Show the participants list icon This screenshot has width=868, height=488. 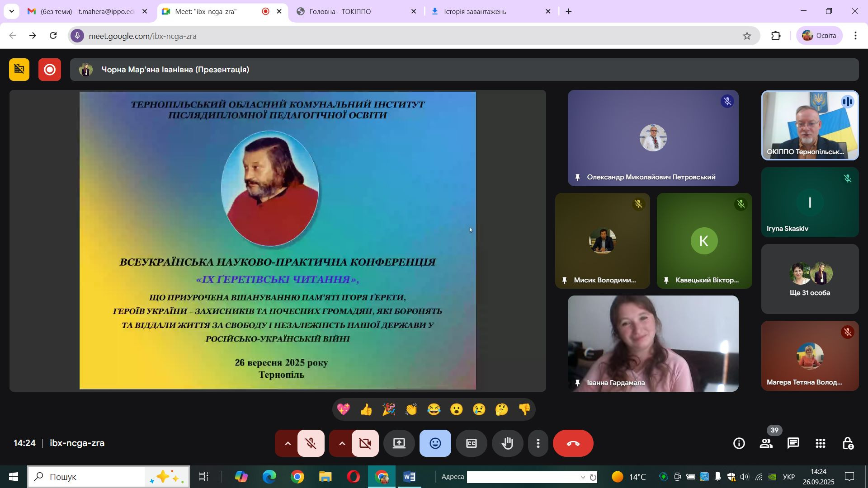tap(766, 444)
